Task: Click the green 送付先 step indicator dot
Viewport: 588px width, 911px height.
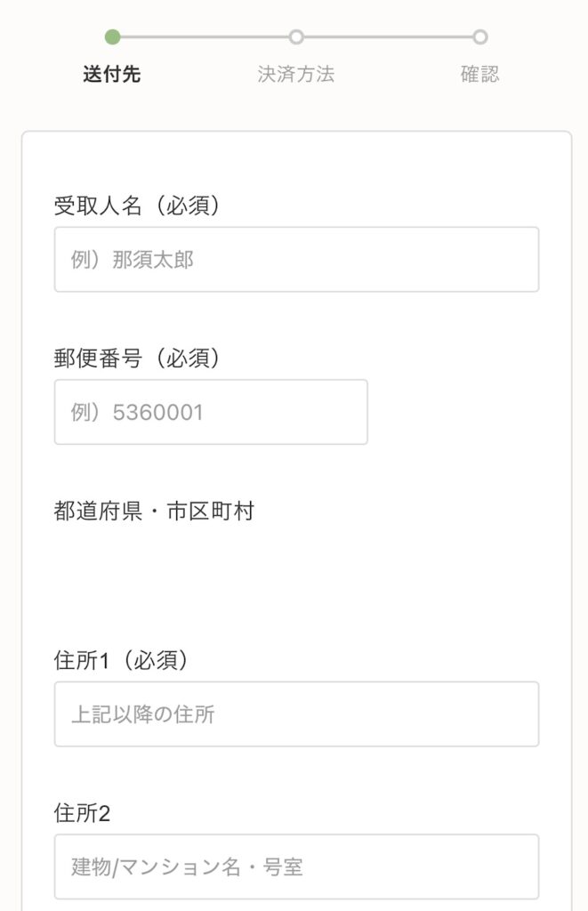Action: point(112,37)
